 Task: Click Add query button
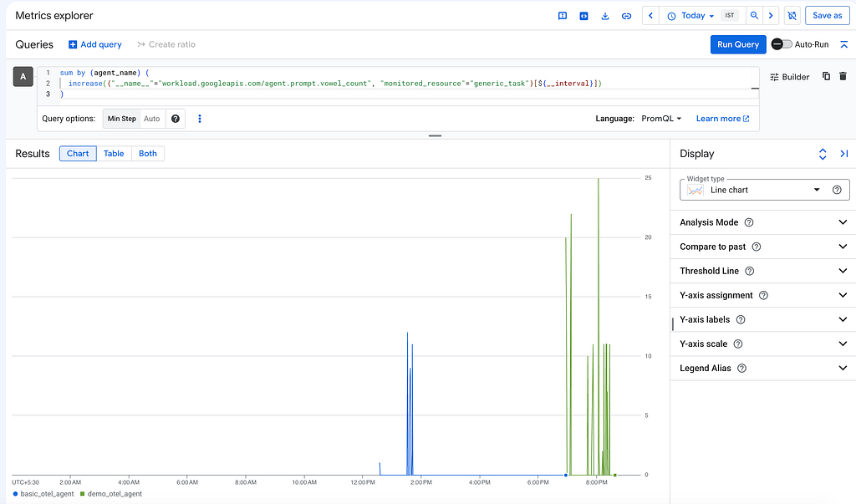pos(95,44)
